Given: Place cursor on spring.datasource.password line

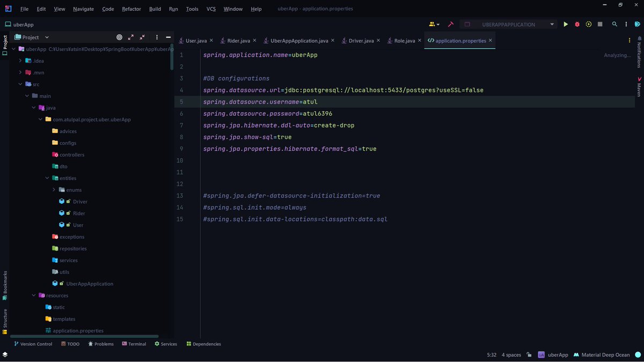Looking at the screenshot, I should pos(268,114).
